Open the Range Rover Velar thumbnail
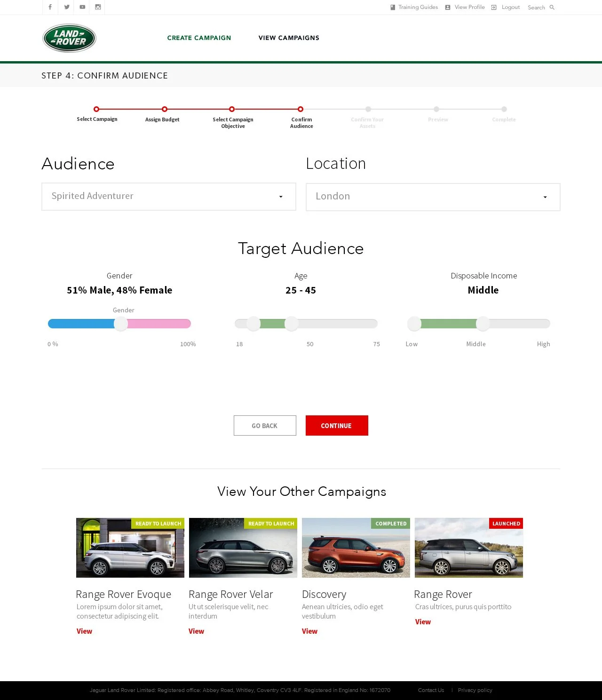This screenshot has width=602, height=700. tap(243, 548)
